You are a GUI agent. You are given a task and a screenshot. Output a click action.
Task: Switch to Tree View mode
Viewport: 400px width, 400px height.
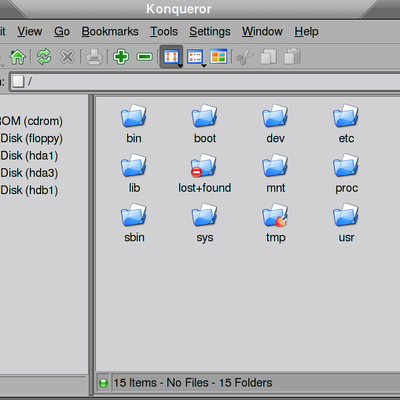(195, 57)
